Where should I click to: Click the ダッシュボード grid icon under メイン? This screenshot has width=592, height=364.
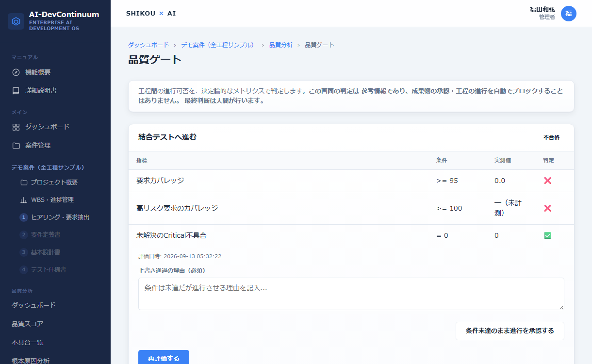pos(16,127)
